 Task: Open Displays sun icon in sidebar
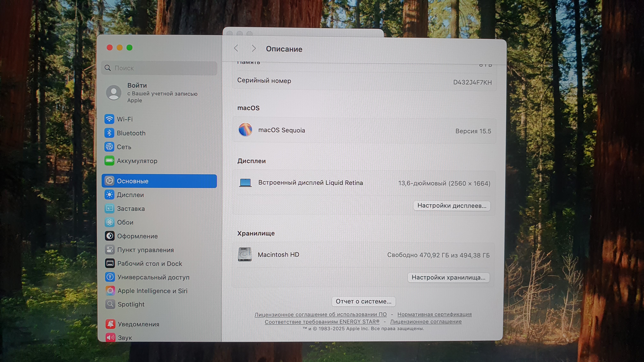coord(110,195)
